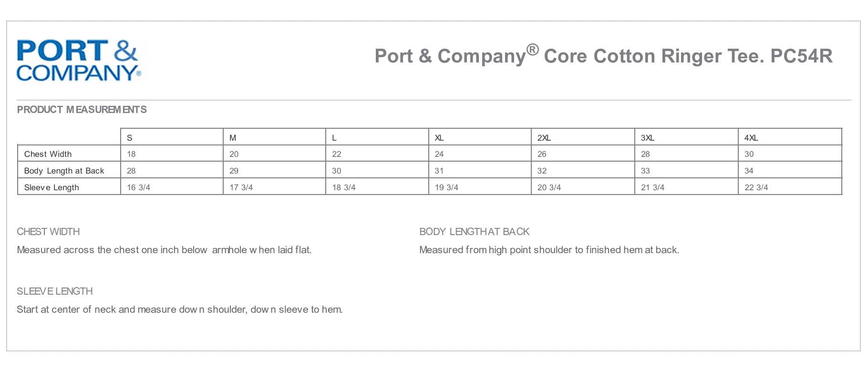Click the Chest Width row label
The width and height of the screenshot is (868, 370).
coord(48,154)
